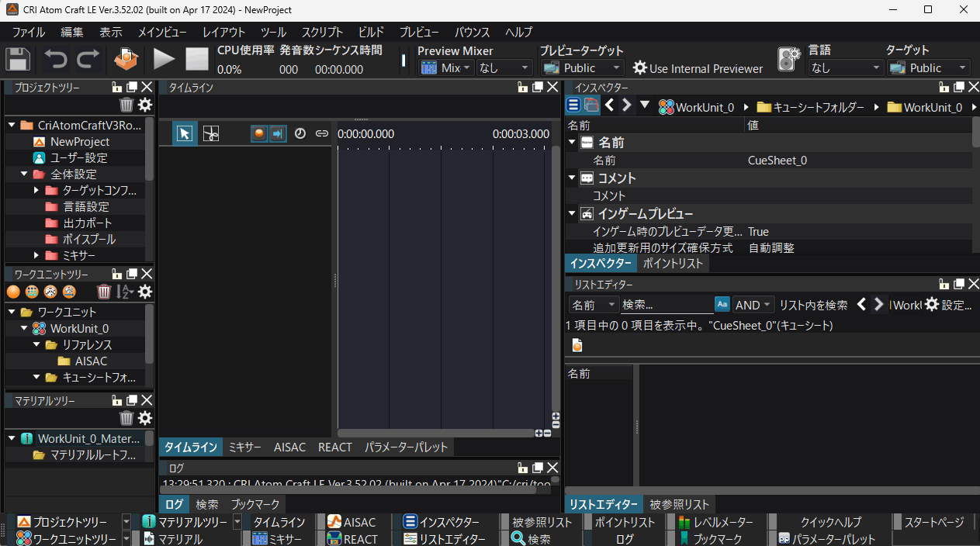This screenshot has width=980, height=546.
Task: Toggle the blue arrow follow-playback button
Action: pos(277,133)
